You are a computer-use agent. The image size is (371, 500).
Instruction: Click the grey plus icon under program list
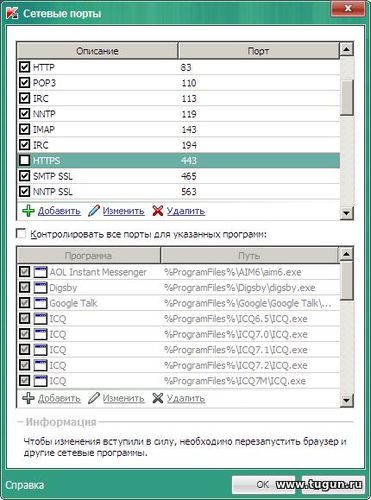coord(28,398)
